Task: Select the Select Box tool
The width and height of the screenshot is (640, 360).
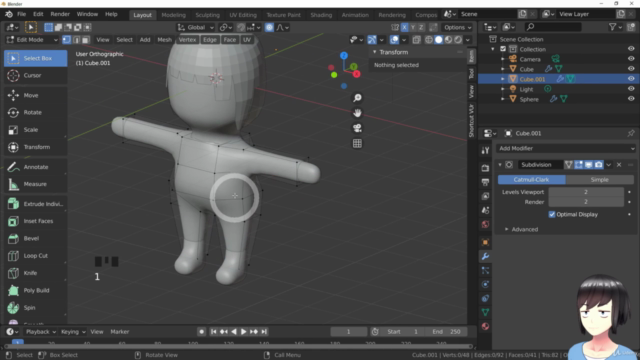Action: coord(36,58)
